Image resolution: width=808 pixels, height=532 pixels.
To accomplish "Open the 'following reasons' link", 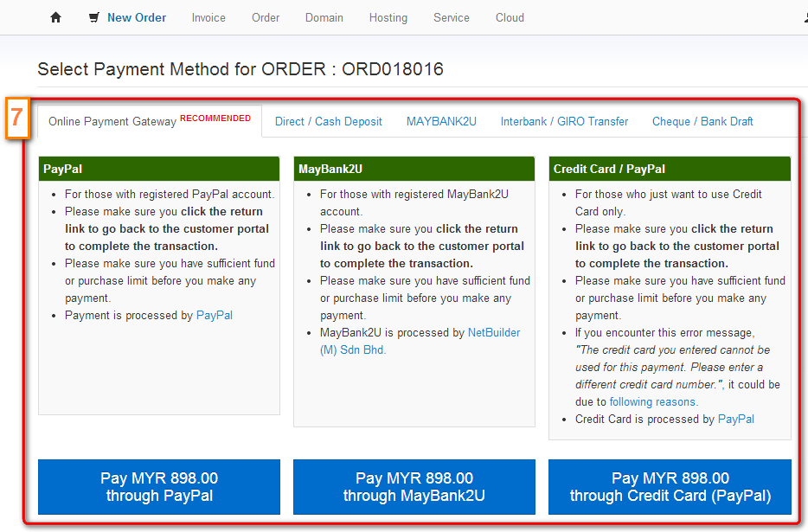I will click(652, 401).
